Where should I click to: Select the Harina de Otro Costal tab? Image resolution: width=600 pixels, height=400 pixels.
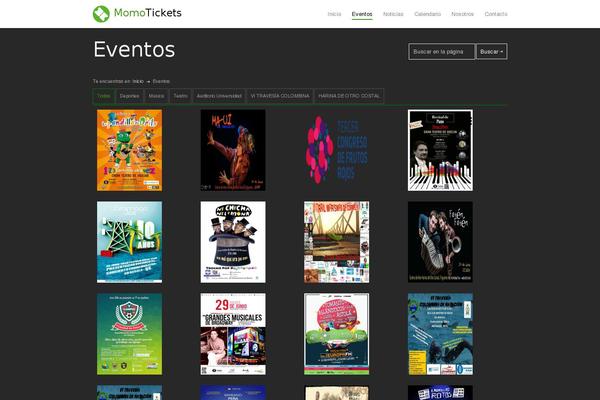coord(349,96)
